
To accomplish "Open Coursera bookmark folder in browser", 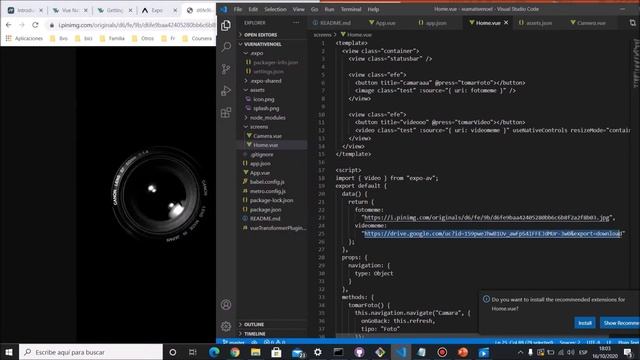I will (197, 38).
